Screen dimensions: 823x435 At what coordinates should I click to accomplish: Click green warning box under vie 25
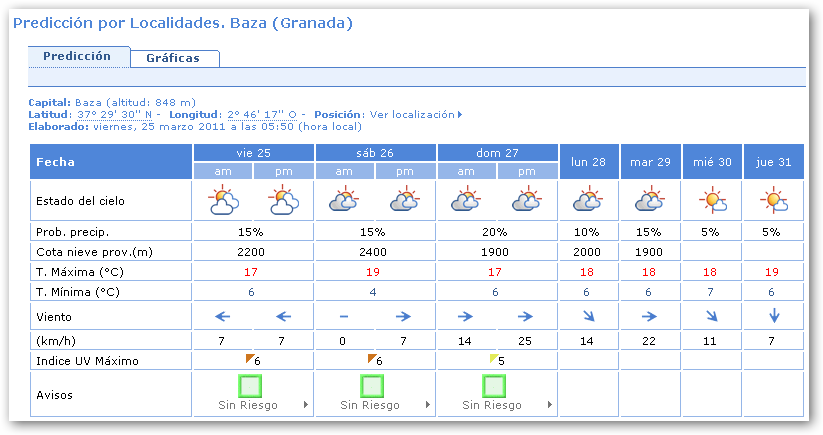(250, 385)
